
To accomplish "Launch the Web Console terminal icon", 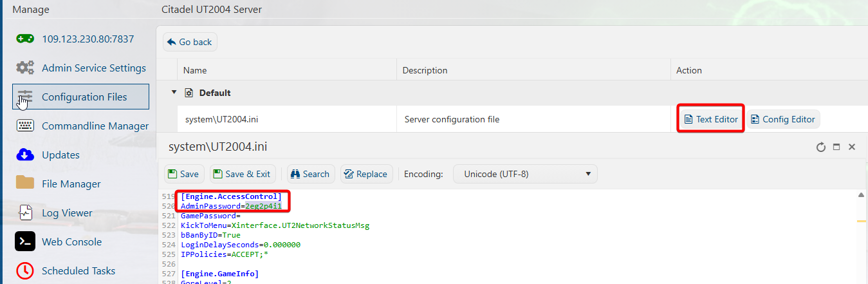I will pyautogui.click(x=25, y=241).
